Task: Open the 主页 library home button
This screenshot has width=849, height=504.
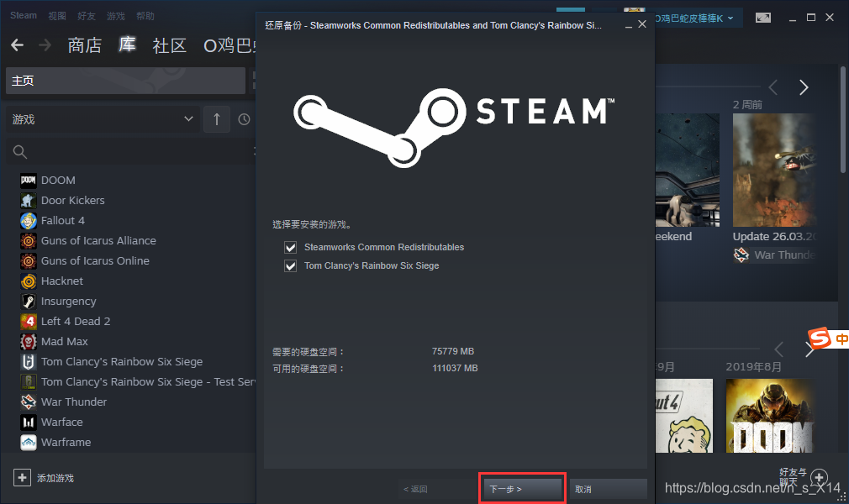Action: click(125, 81)
